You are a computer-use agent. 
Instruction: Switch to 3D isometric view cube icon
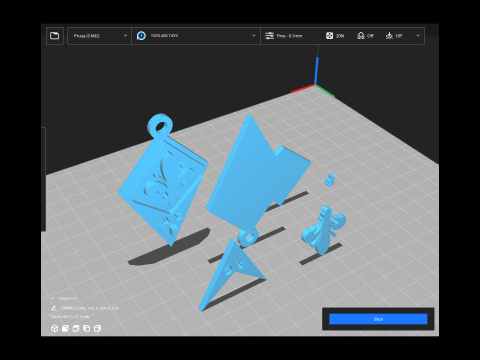(54, 329)
